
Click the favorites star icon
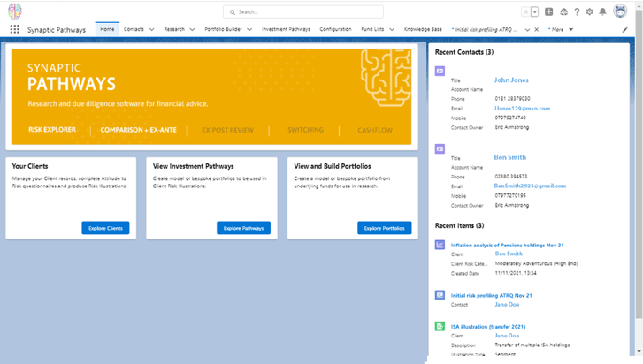(525, 11)
